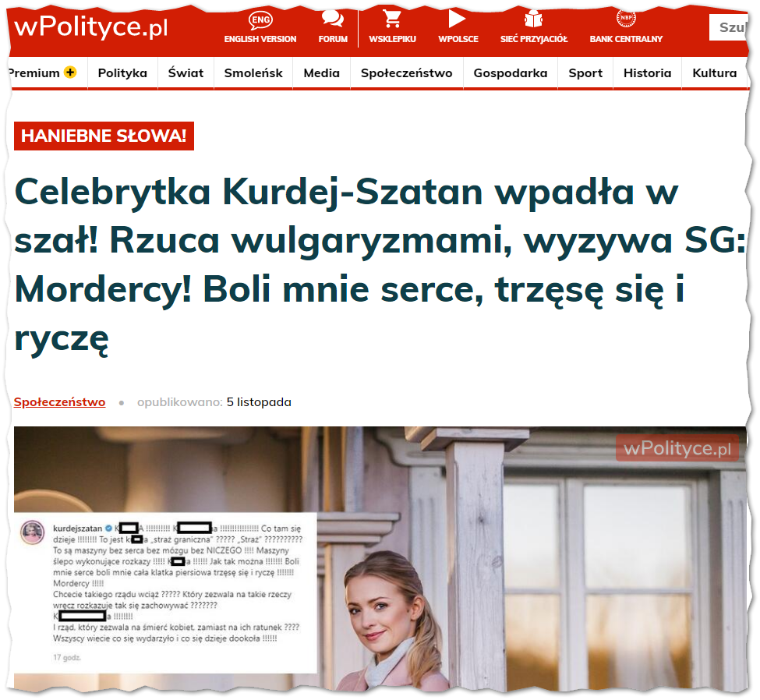Open the English Version speech-bubble icon
Viewport: 760px width, 700px height.
click(260, 19)
